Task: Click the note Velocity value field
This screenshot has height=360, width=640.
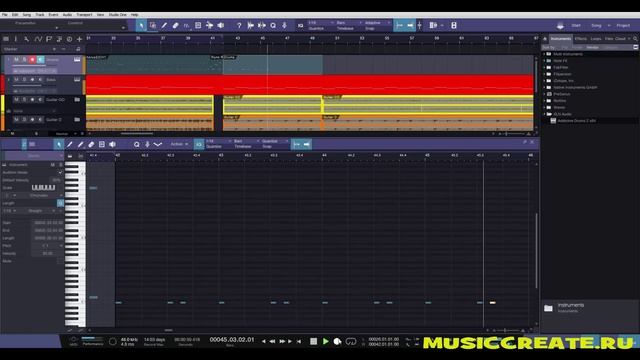Action: click(x=48, y=253)
